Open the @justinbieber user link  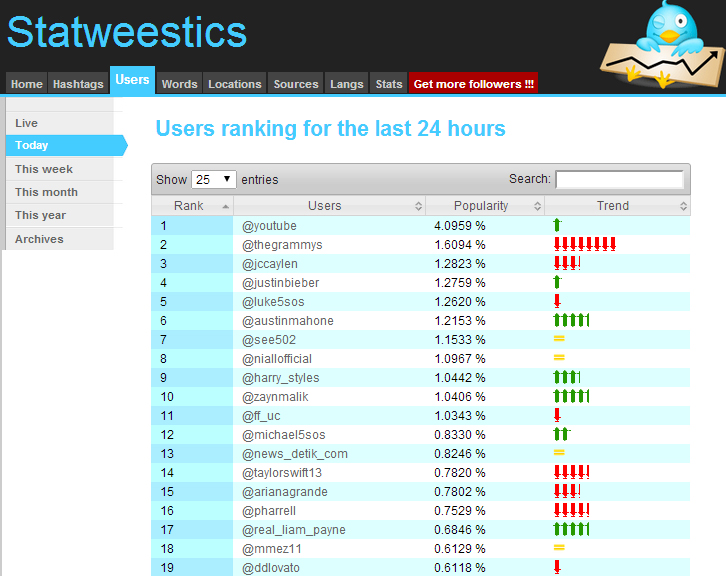click(x=280, y=282)
